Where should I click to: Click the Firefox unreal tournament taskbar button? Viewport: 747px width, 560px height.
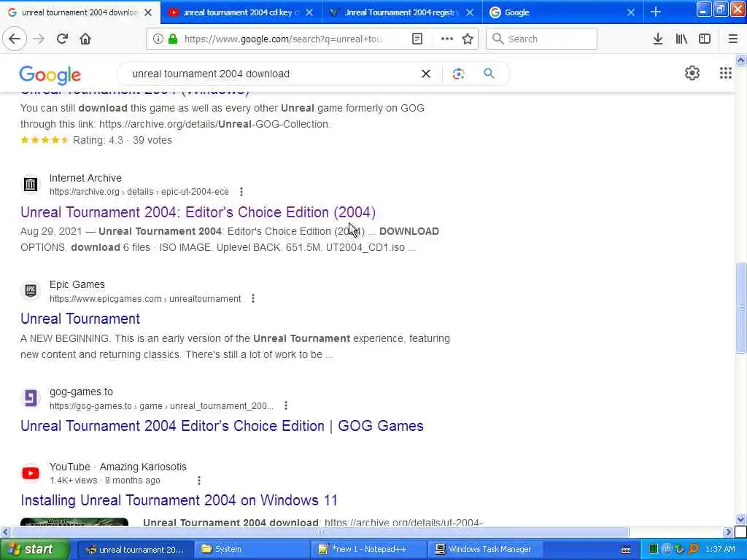pos(135,550)
